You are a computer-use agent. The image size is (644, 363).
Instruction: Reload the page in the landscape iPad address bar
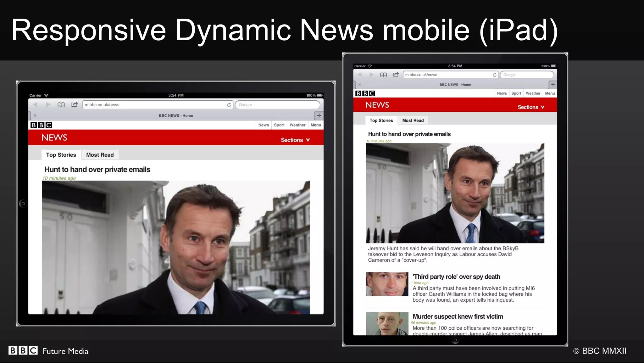[x=229, y=105]
